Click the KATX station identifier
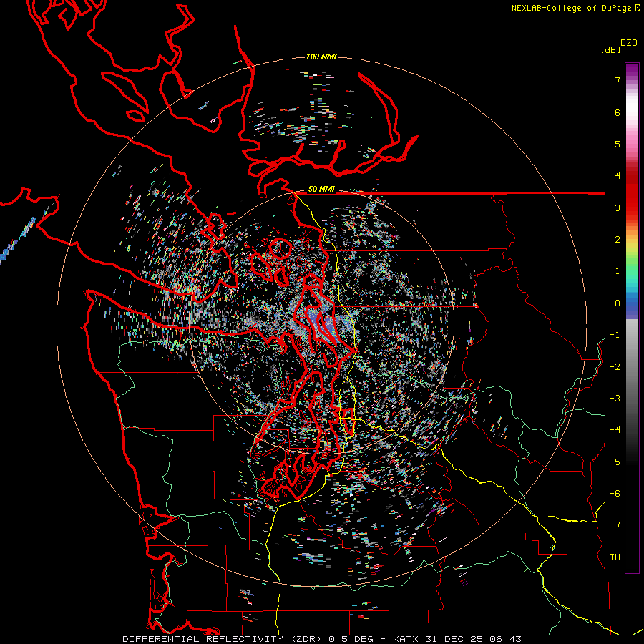This screenshot has height=644, width=644. click(406, 639)
